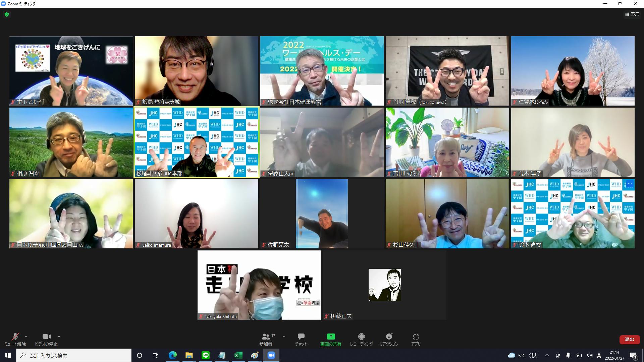The height and width of the screenshot is (362, 644).
Task: Open the 表示 view layout menu
Action: coord(632,14)
